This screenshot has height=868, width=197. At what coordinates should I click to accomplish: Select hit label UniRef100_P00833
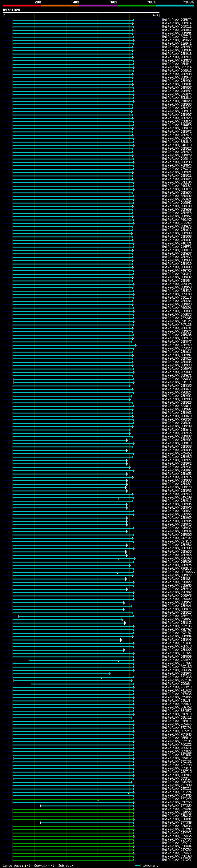[x=177, y=379]
